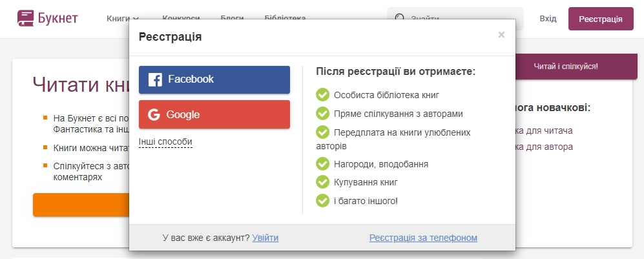Click the text У вас вже є аккаунт?
Viewport: 644px width, 259px height.
pyautogui.click(x=206, y=238)
